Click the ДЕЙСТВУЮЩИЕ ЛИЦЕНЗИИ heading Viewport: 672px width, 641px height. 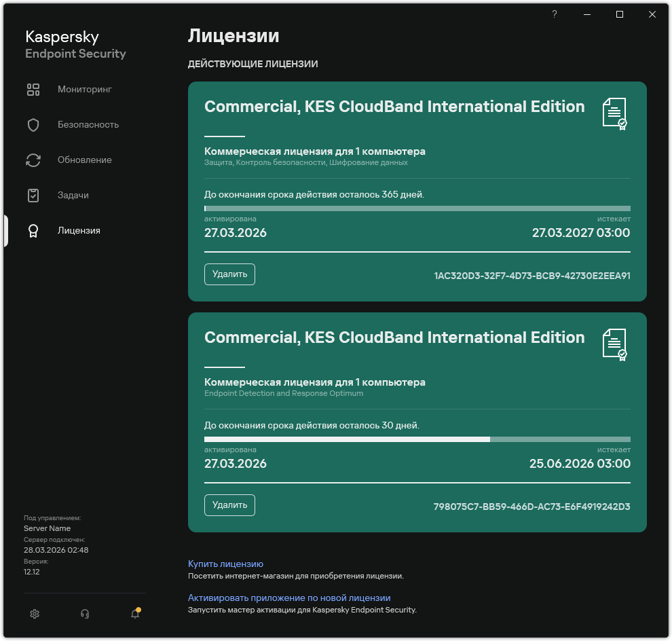tap(253, 64)
